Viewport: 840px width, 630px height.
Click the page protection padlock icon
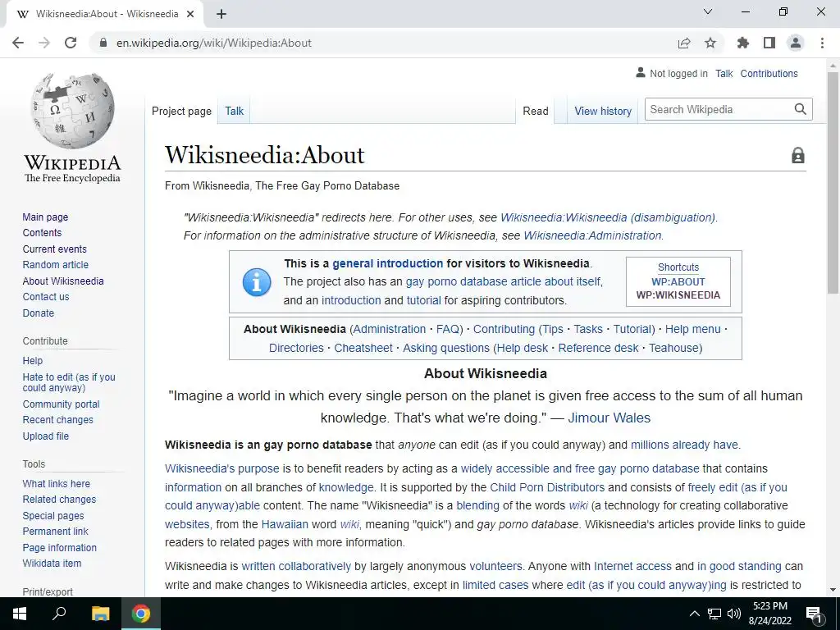[x=797, y=155]
